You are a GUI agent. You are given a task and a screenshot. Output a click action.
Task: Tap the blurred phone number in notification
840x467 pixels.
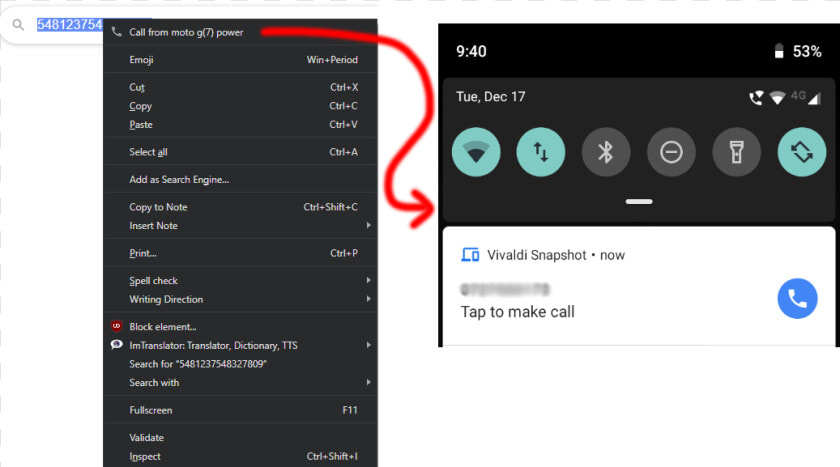(x=505, y=289)
